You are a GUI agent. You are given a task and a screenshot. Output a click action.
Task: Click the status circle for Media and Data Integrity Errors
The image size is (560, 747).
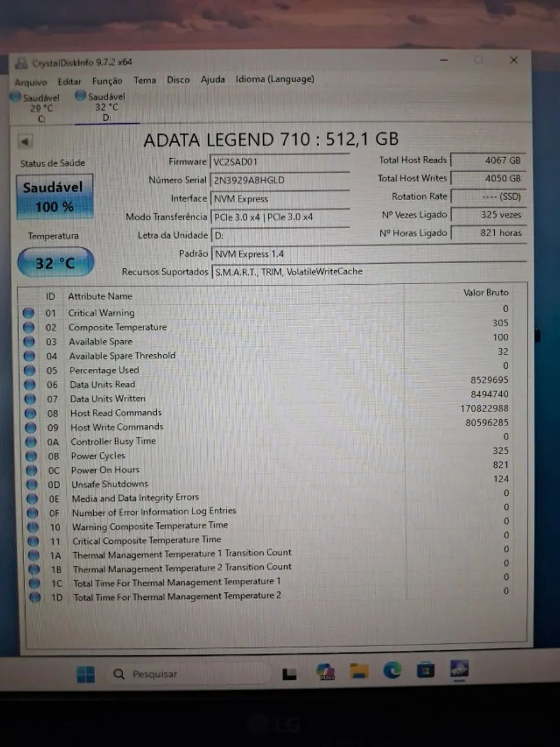32,499
